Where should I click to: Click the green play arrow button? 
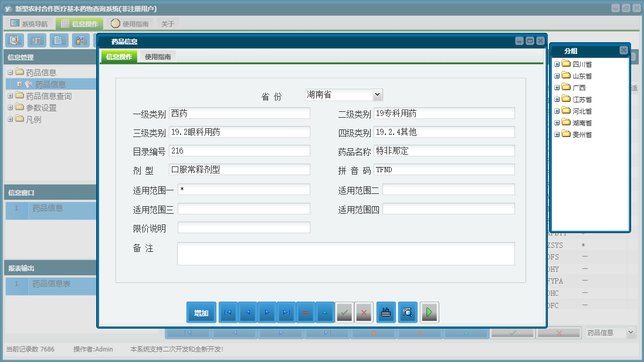pos(429,312)
